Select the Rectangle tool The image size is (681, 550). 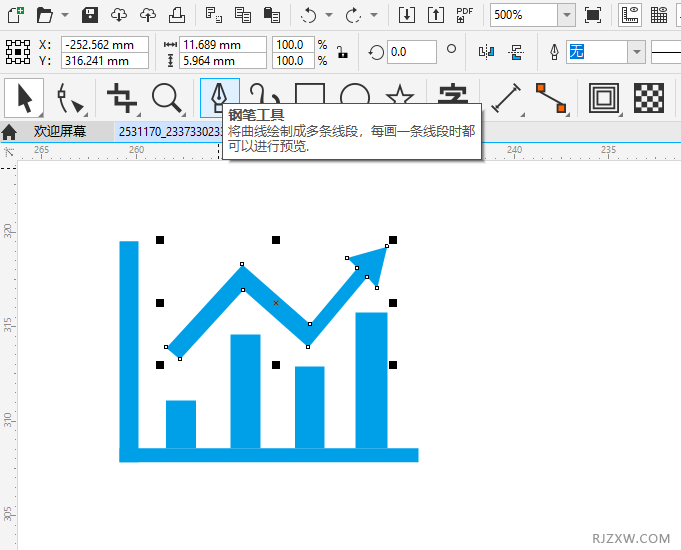(309, 93)
